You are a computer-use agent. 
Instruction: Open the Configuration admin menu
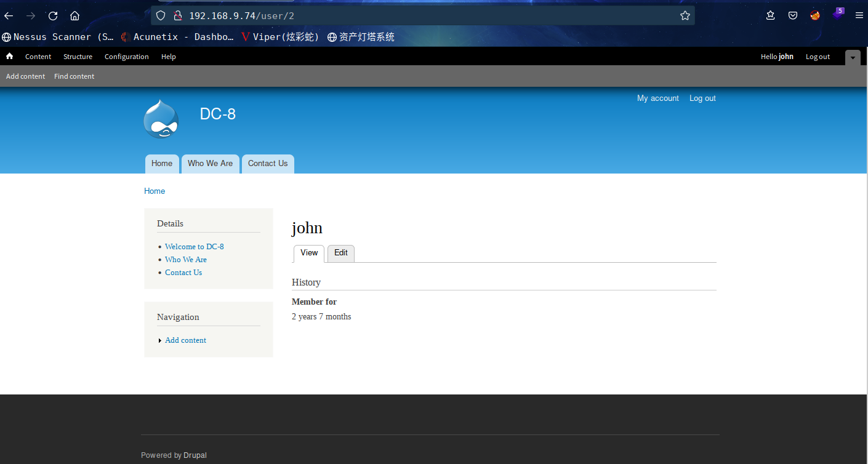click(x=126, y=57)
